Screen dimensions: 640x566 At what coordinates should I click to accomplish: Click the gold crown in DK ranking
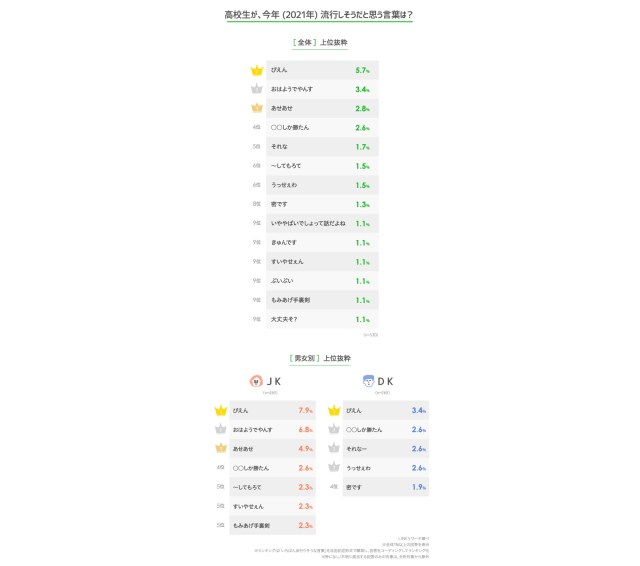(334, 411)
